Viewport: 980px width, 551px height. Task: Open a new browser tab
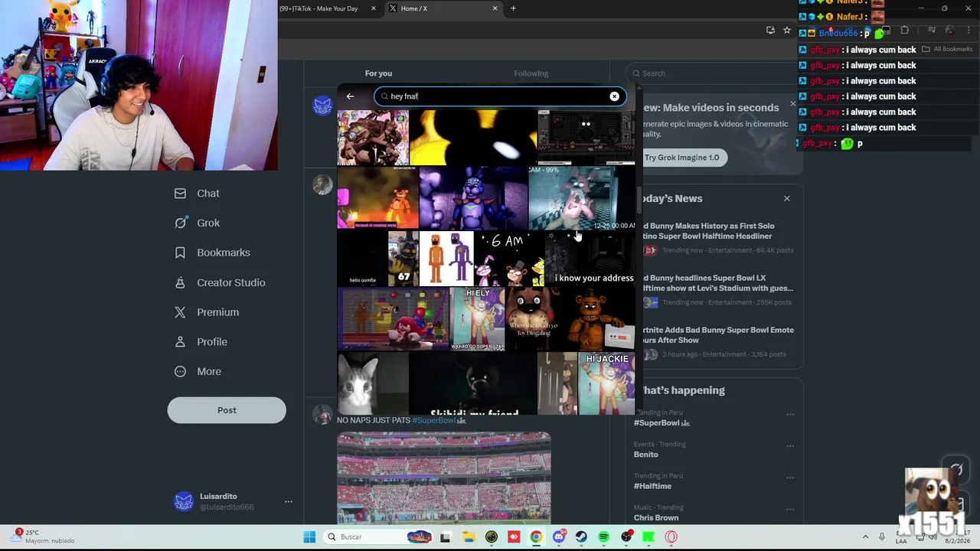tap(513, 8)
